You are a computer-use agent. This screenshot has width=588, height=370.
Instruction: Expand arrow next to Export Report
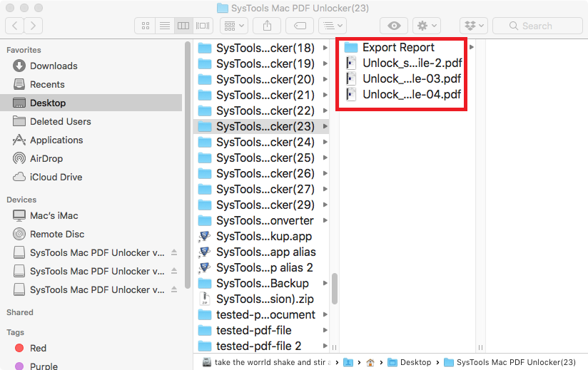point(472,47)
